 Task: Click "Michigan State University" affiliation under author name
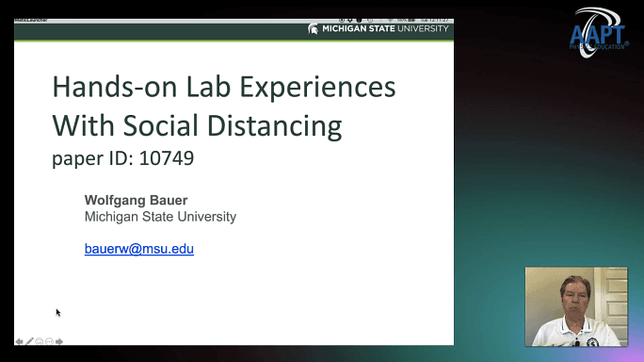pyautogui.click(x=160, y=217)
